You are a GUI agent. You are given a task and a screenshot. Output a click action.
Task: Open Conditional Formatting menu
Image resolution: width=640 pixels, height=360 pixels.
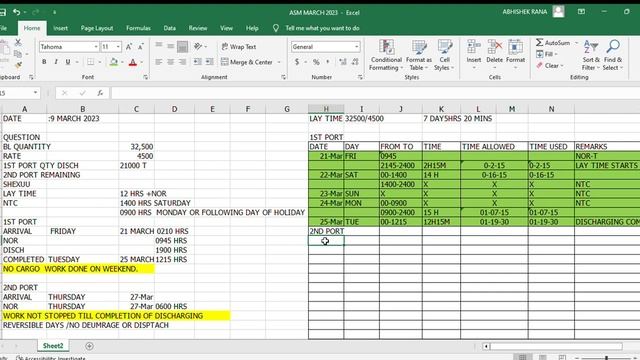click(386, 55)
